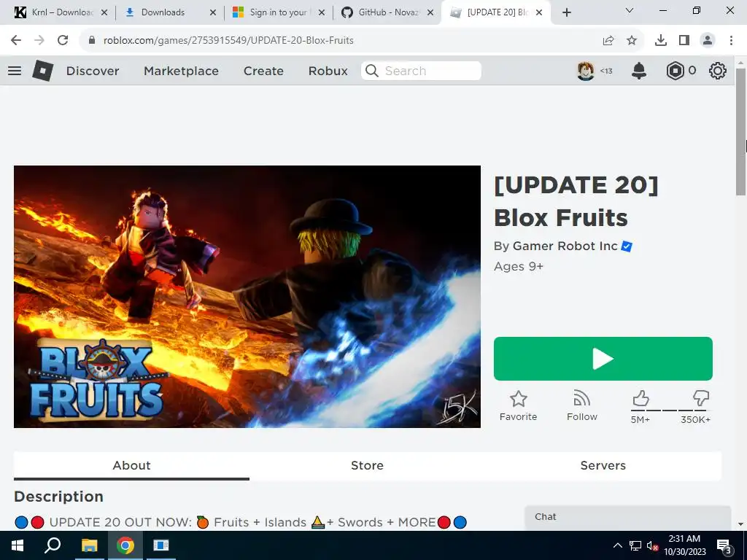Close the Krnl Download tab
The image size is (747, 560).
104,12
